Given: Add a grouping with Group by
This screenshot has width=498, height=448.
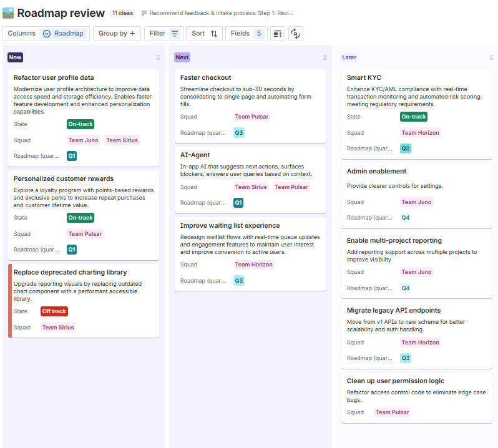Looking at the screenshot, I should click(117, 34).
